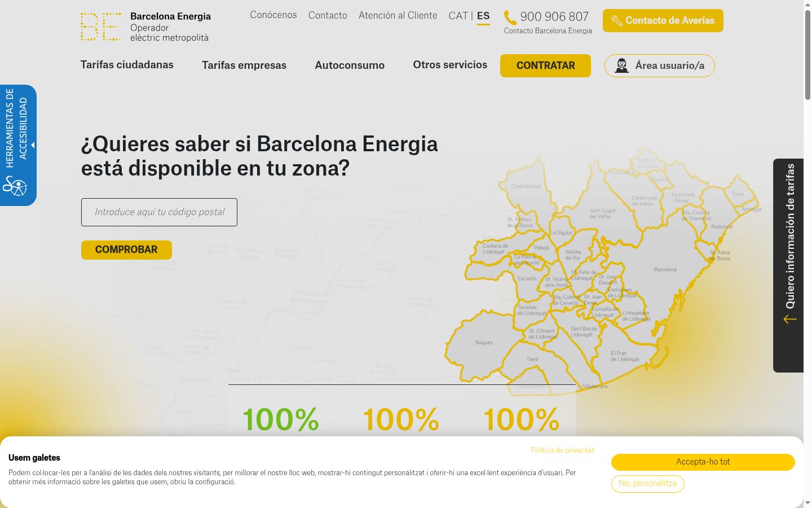This screenshot has height=508, width=812.
Task: Open the Conócenos page
Action: pyautogui.click(x=273, y=15)
